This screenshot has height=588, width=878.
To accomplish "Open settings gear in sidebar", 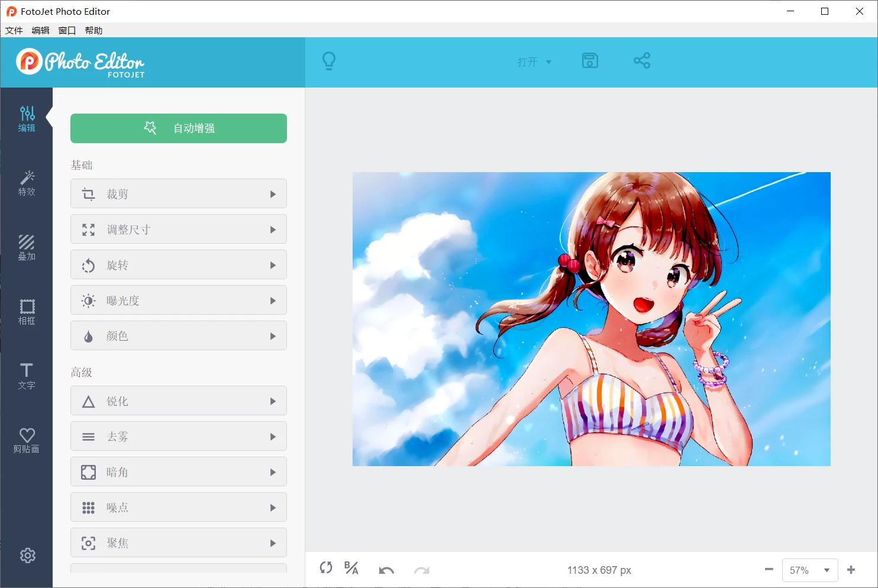I will point(27,555).
